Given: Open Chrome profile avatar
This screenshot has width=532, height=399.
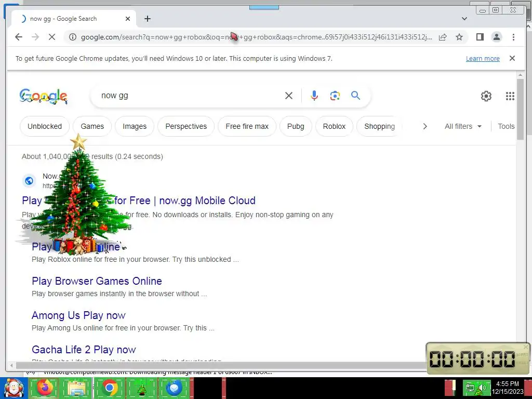Looking at the screenshot, I should pyautogui.click(x=497, y=37).
